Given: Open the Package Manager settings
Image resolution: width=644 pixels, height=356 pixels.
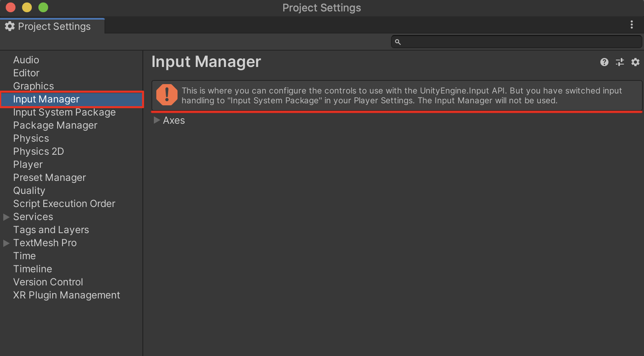Looking at the screenshot, I should [x=55, y=125].
